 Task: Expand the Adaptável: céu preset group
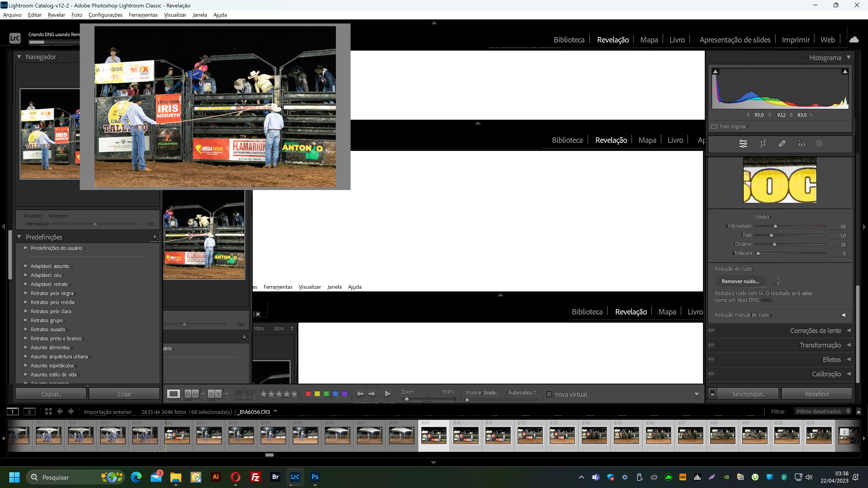tap(26, 275)
